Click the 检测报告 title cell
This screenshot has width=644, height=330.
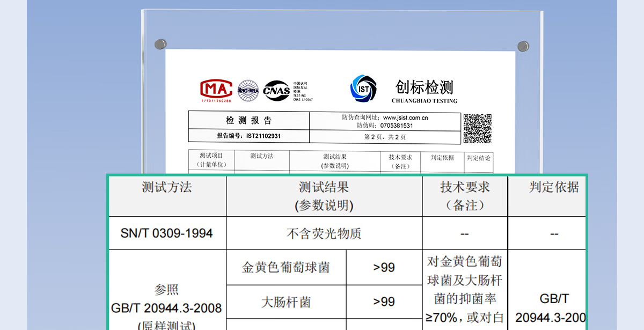pyautogui.click(x=248, y=120)
